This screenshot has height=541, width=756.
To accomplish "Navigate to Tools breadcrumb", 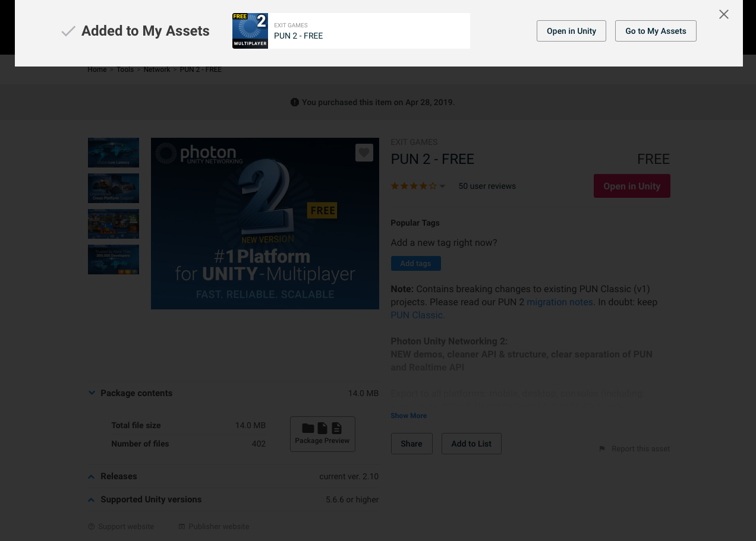I will click(x=125, y=69).
